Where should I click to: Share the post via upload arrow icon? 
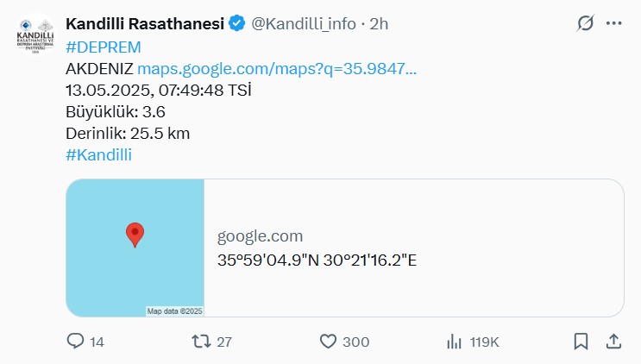pos(613,342)
